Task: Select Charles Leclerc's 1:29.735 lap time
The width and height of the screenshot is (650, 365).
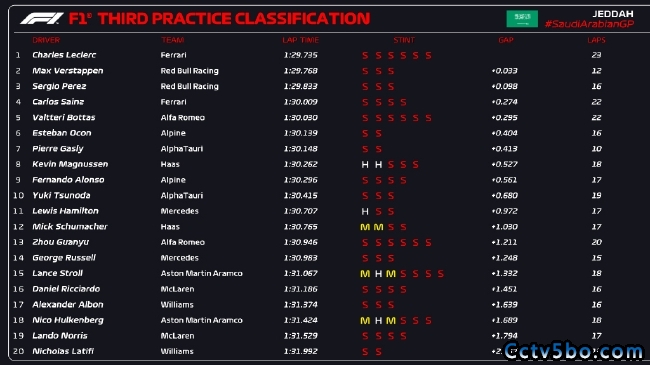Action: coord(301,55)
